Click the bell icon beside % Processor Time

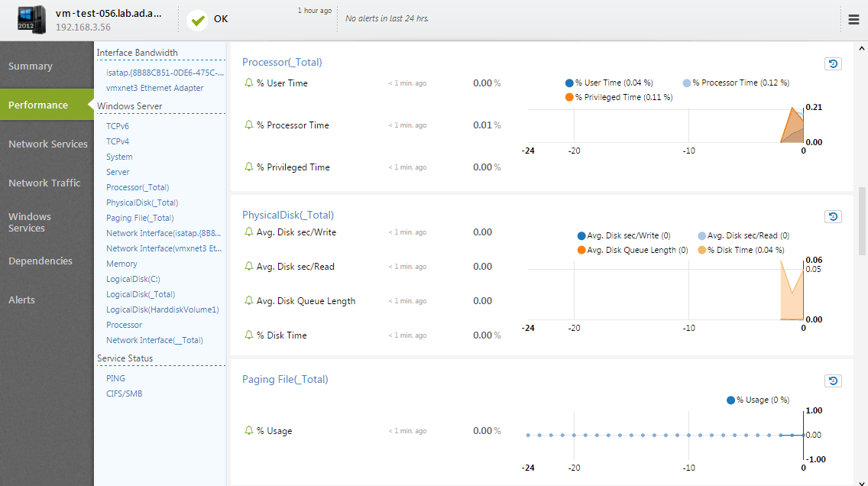[x=248, y=125]
